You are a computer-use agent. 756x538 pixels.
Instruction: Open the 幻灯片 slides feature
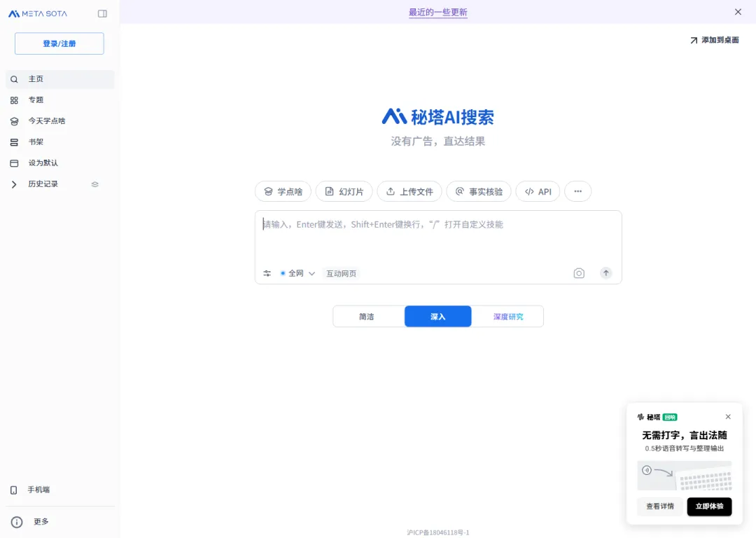pos(344,191)
